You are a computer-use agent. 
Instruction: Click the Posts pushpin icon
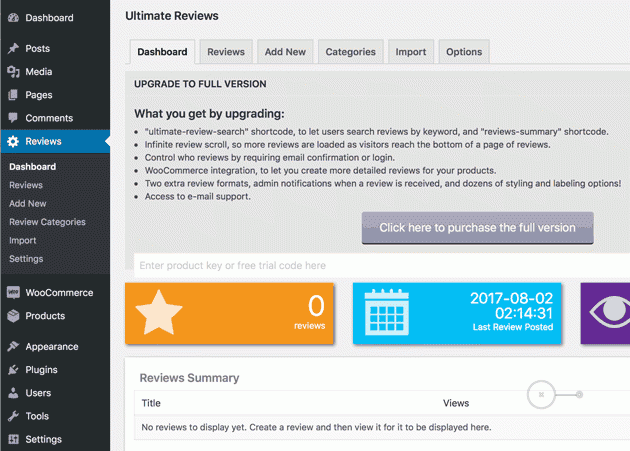13,49
